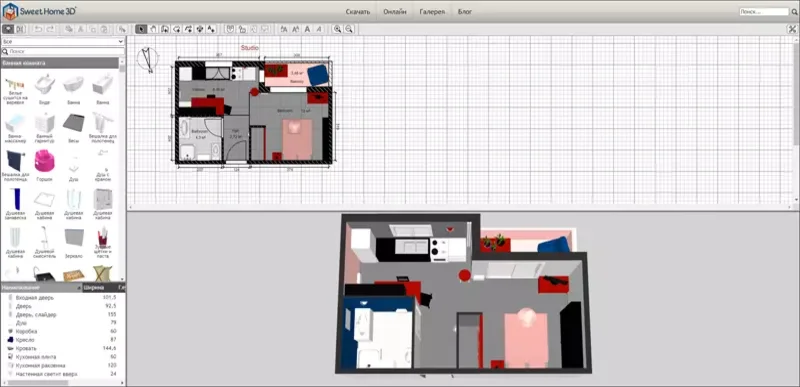
Task: Pick the add text label tool
Action: point(211,30)
